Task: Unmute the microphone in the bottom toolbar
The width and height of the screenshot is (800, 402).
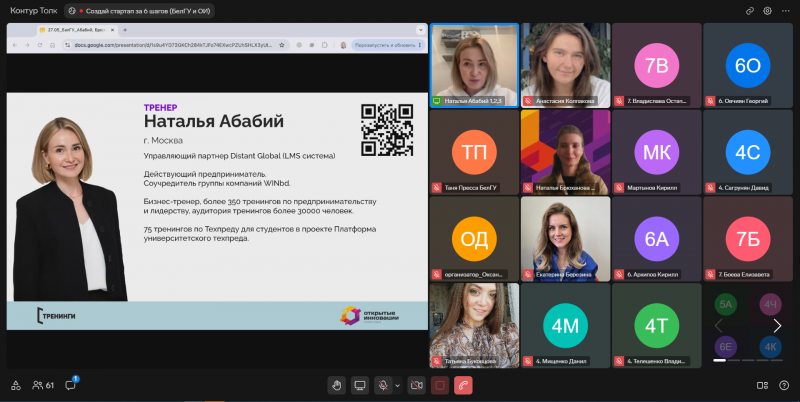Action: pyautogui.click(x=383, y=385)
